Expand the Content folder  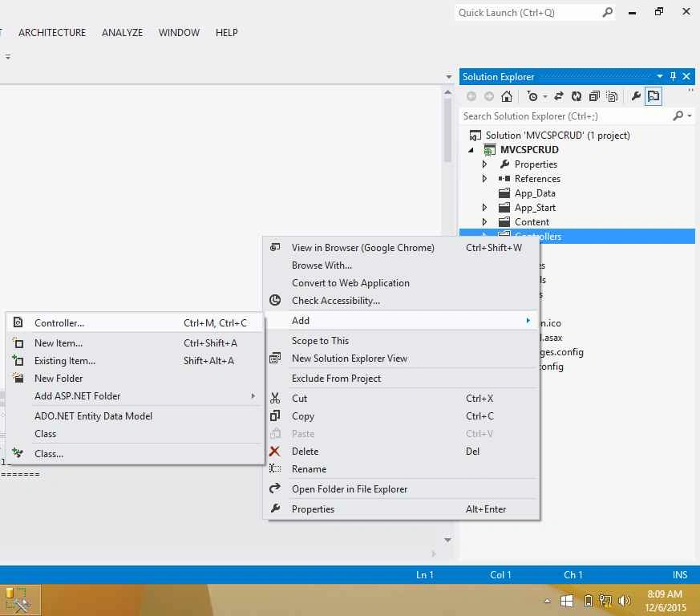pos(484,222)
